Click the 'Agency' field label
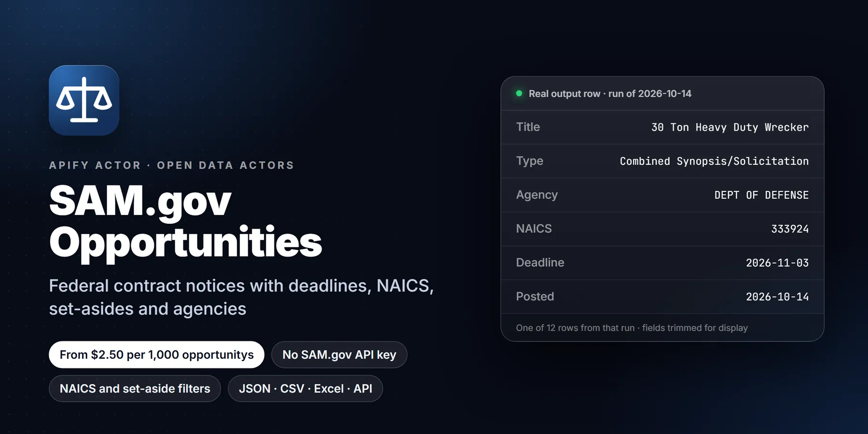This screenshot has height=434, width=868. [x=537, y=195]
